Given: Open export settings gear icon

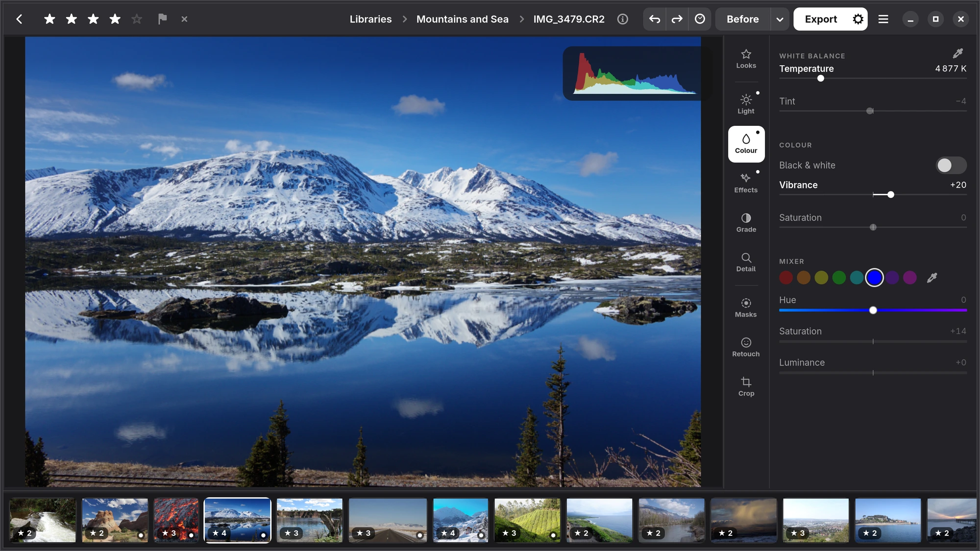Looking at the screenshot, I should [858, 19].
